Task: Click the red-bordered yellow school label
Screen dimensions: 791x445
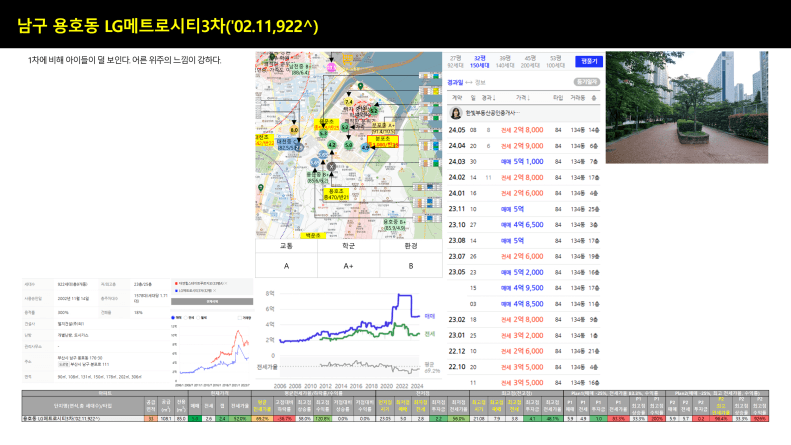Action: 383,142
